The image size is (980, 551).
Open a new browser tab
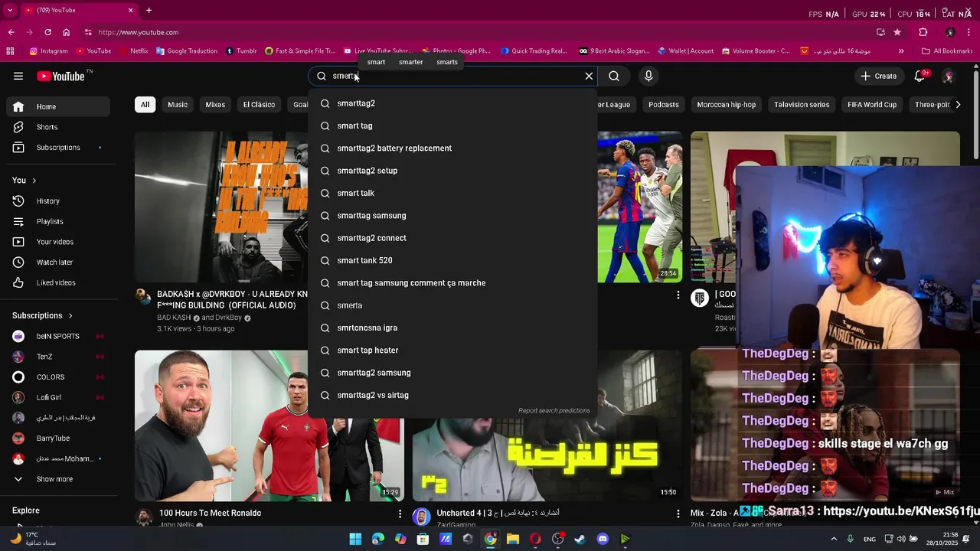coord(149,10)
